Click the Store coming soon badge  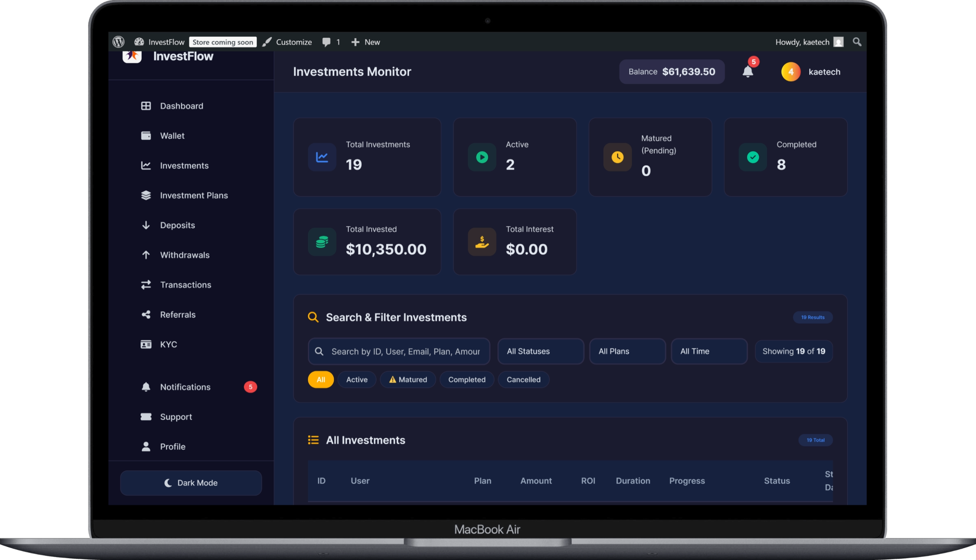223,42
